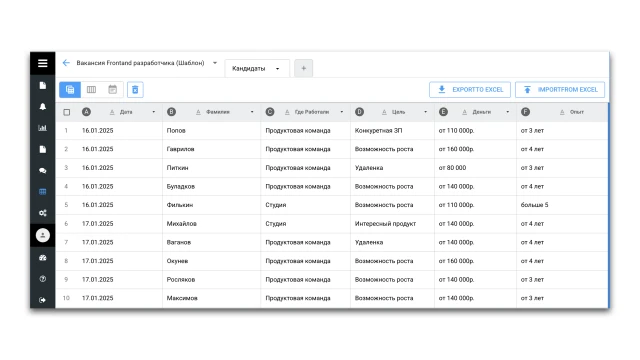Open notifications bell in sidebar
The image size is (640, 360).
point(42,107)
